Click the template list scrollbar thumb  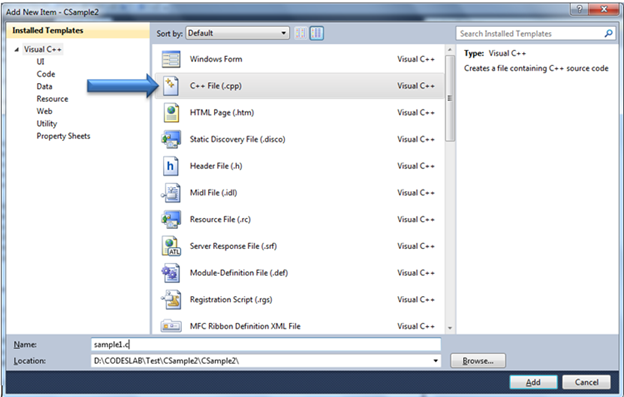click(x=450, y=98)
